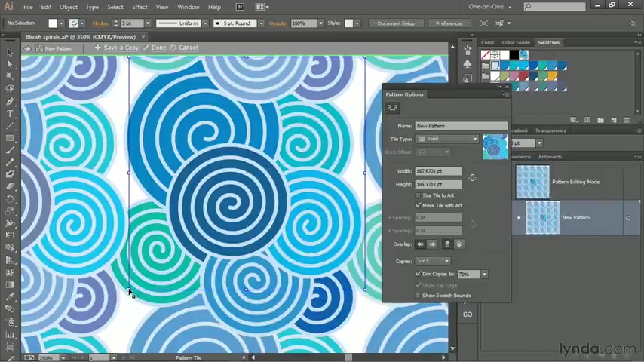Select the Line Segment tool

pyautogui.click(x=10, y=126)
